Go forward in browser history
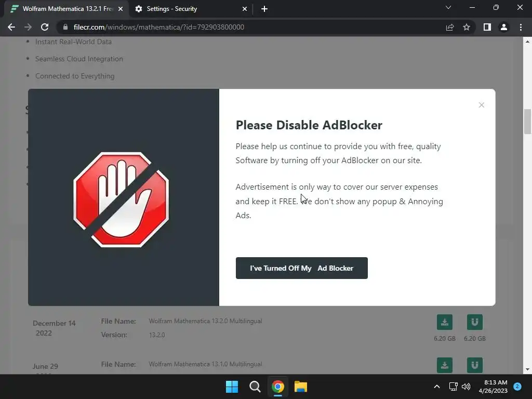The height and width of the screenshot is (399, 532). [x=28, y=27]
